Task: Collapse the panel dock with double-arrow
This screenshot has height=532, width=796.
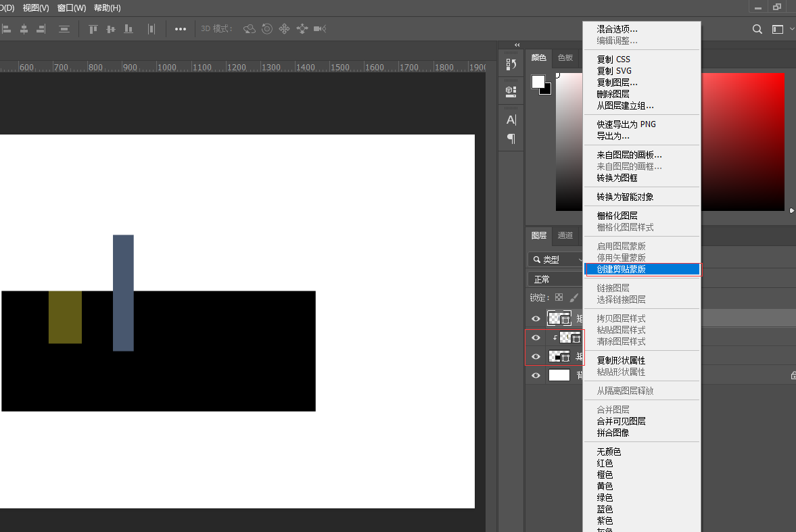Action: point(517,45)
